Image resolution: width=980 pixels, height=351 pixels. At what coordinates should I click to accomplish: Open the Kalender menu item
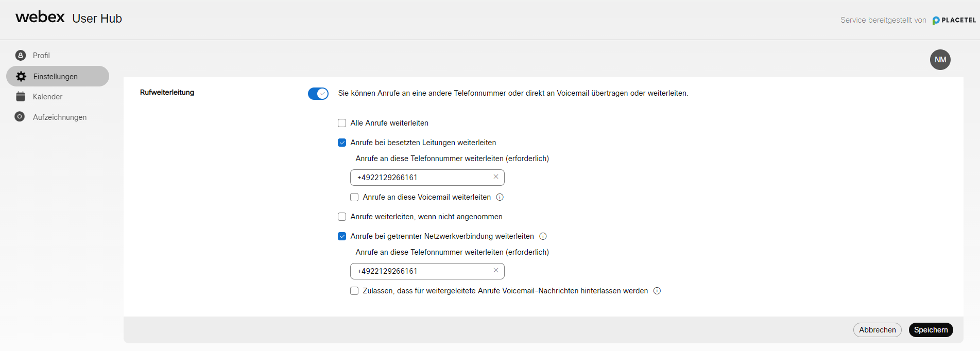(x=47, y=97)
